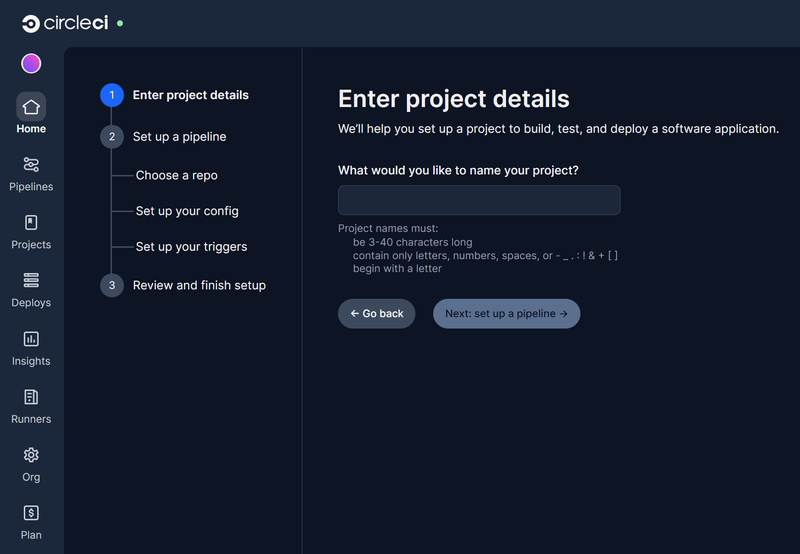Open the Pipelines sidebar icon
800x554 pixels.
(31, 165)
